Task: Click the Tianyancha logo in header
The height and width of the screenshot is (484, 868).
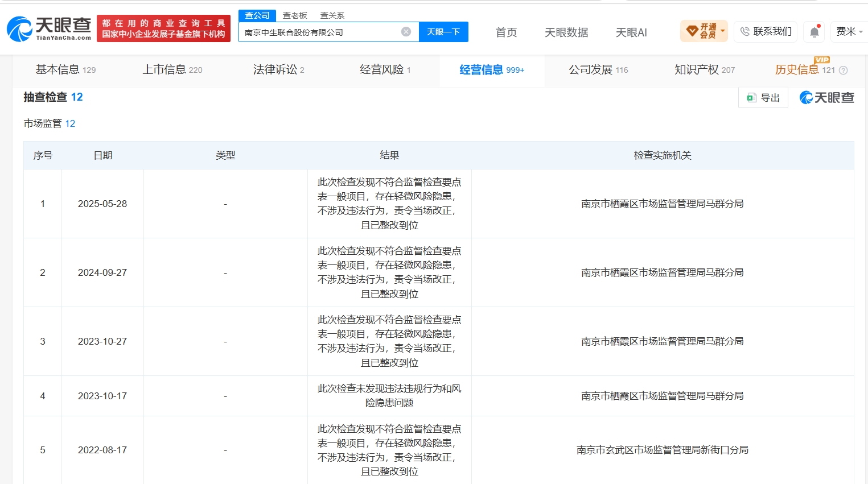Action: click(x=49, y=28)
